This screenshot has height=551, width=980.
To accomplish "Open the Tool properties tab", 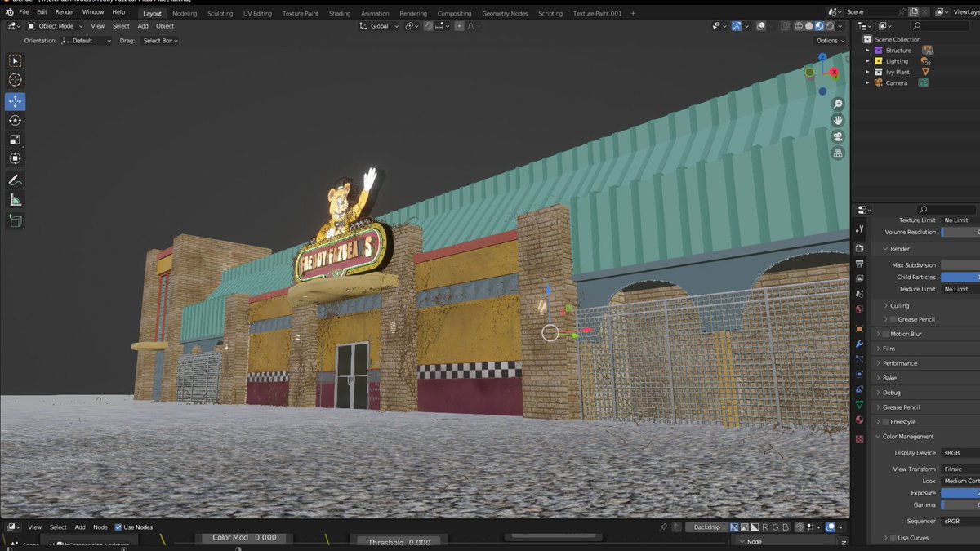I will 859,229.
